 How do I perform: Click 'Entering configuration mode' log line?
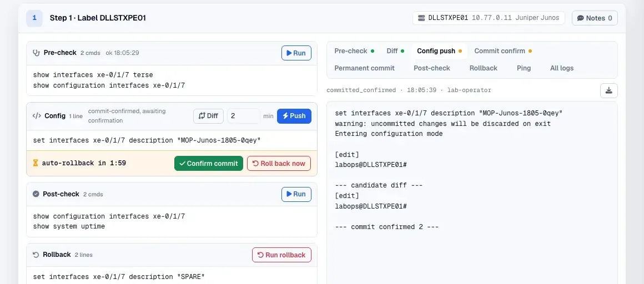coord(389,134)
